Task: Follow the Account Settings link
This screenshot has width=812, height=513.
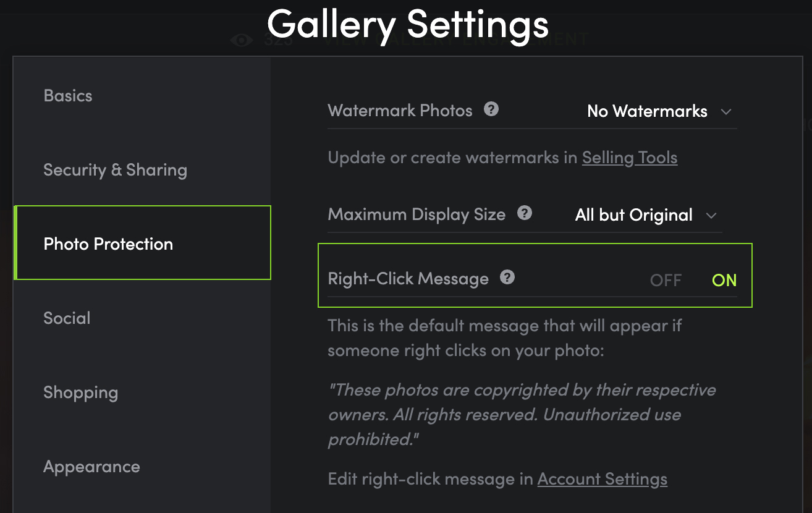Action: 603,479
